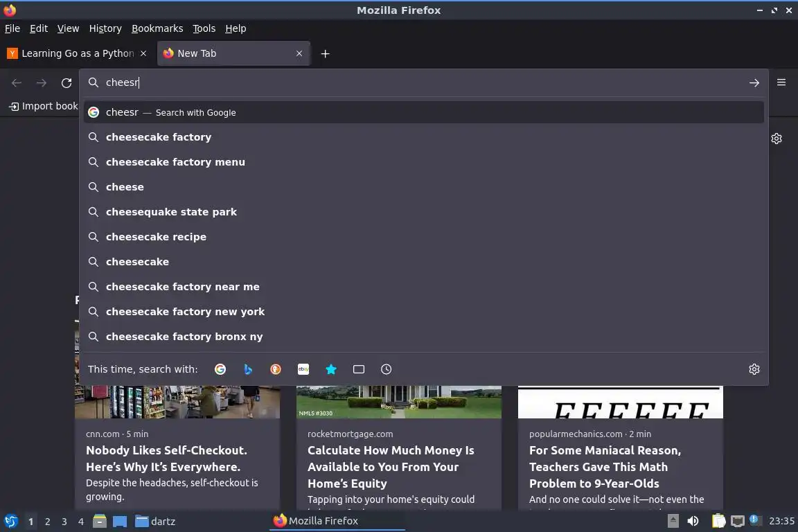Open the 'Nobody Likes Self-Checkout' article
Screen dimensions: 798x532
[166, 459]
